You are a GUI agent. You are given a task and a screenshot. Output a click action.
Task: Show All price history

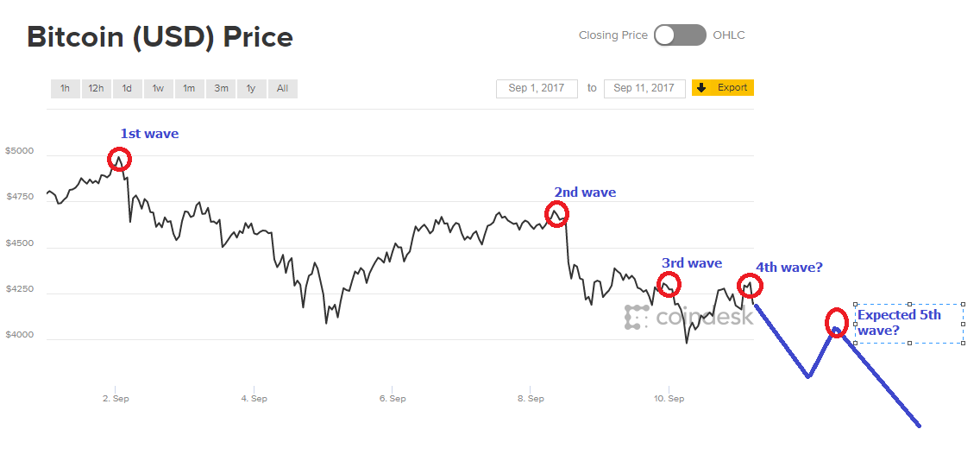pos(282,89)
